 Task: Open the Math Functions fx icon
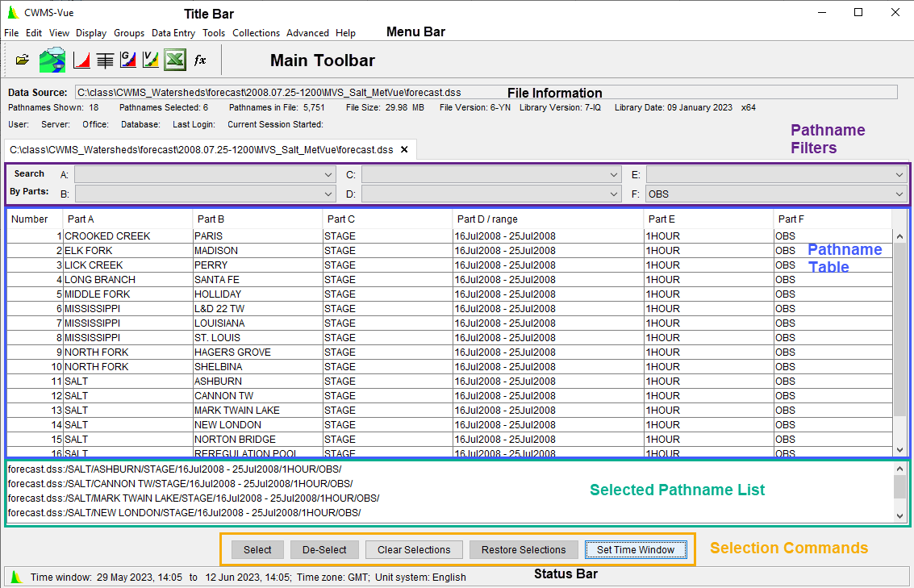click(x=200, y=60)
